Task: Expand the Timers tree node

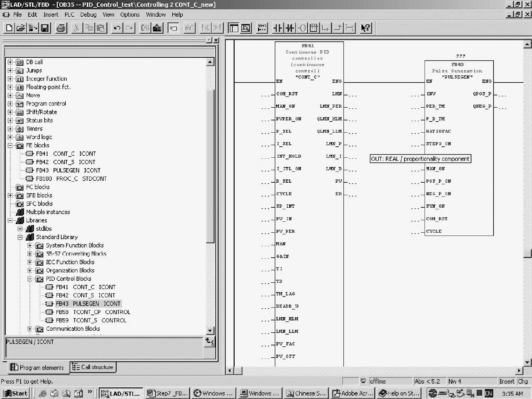Action: pyautogui.click(x=10, y=129)
